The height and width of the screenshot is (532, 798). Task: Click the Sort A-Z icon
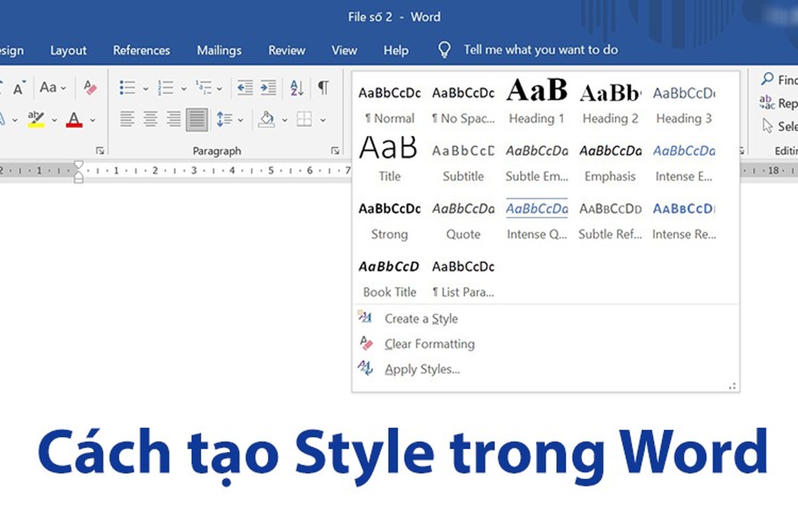coord(297,88)
